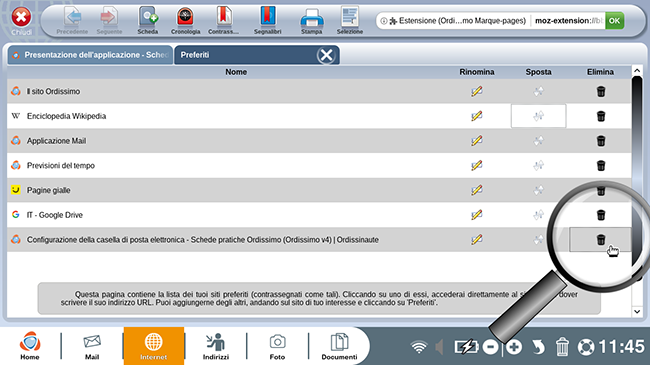Delete the Configurazione della casella bookmark
This screenshot has width=650, height=365.
(x=601, y=240)
